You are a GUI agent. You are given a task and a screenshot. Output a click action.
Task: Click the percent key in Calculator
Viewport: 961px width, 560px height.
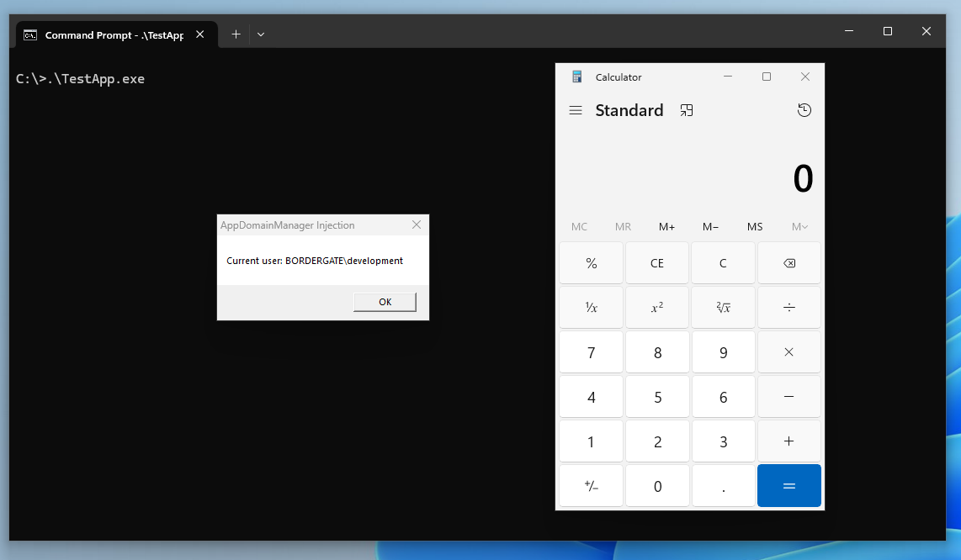click(x=592, y=263)
